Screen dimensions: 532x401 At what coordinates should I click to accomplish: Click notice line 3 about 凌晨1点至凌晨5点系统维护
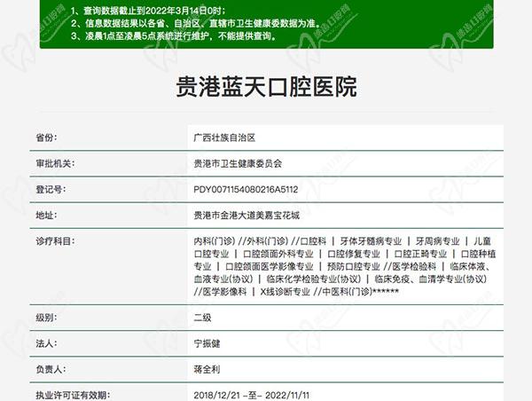coord(174,35)
